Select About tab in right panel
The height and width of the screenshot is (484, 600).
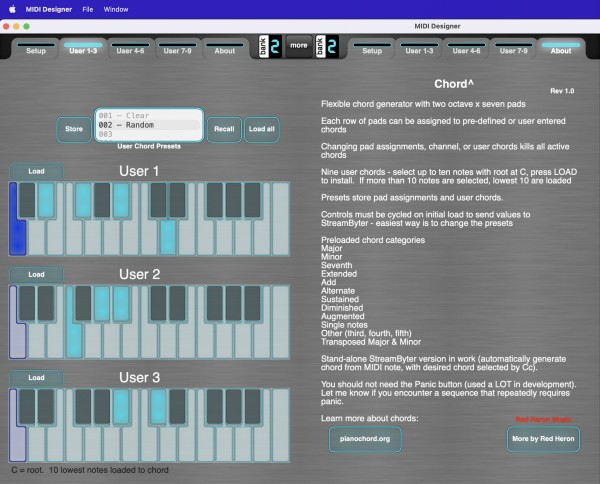point(561,49)
